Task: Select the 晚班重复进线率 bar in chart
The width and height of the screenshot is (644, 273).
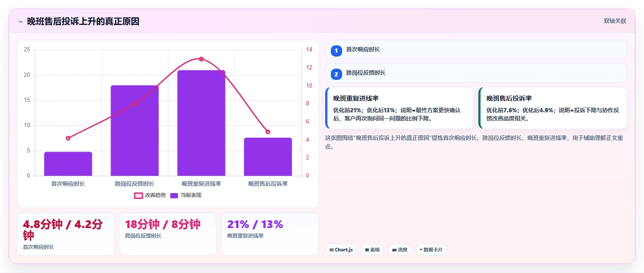Action: pyautogui.click(x=201, y=123)
